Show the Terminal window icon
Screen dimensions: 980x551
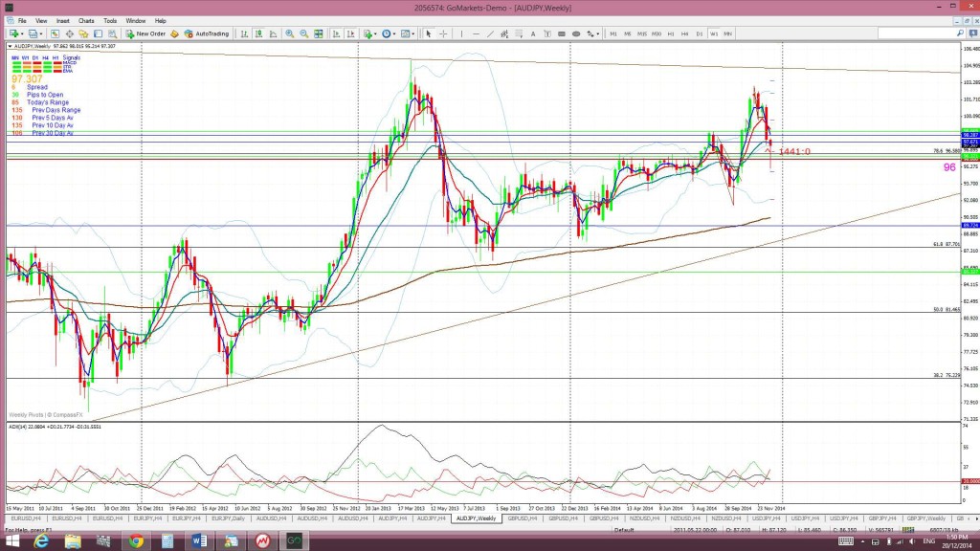pyautogui.click(x=99, y=33)
